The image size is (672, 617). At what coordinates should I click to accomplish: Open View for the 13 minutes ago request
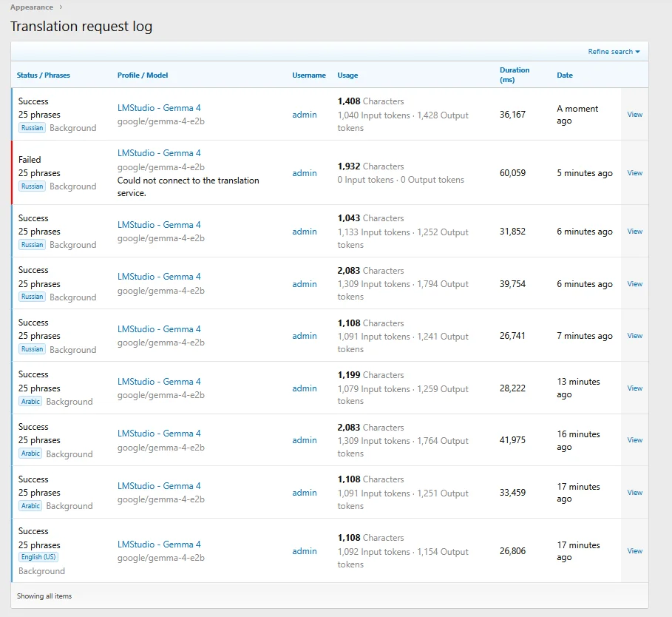(635, 388)
